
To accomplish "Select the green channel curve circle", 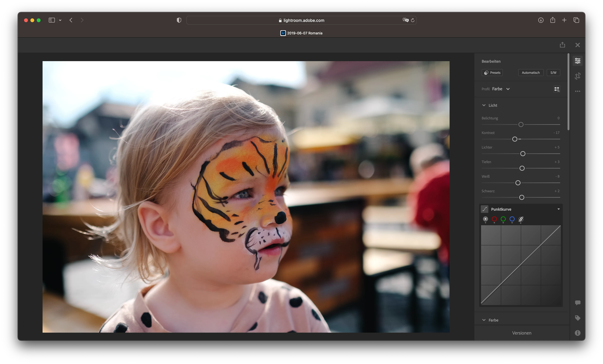I will tap(503, 219).
